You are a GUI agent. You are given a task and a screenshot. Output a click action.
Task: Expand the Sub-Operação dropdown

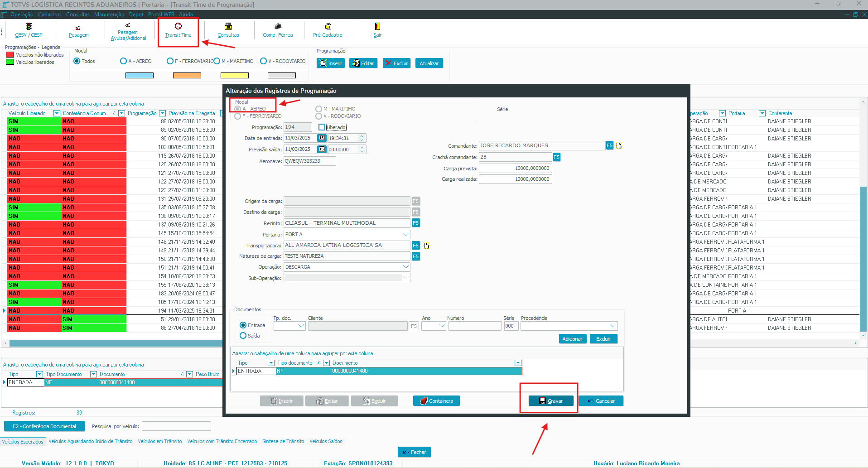click(405, 278)
